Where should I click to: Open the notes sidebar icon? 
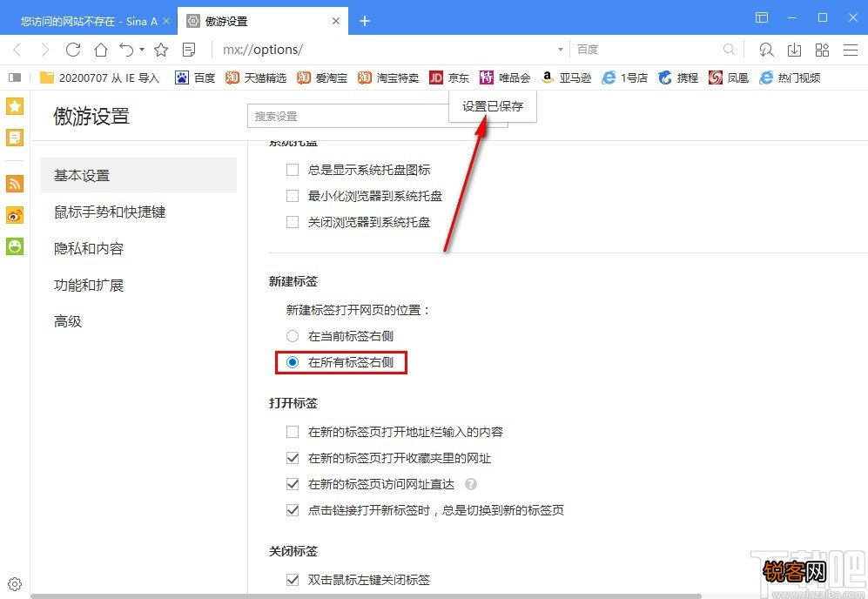[15, 137]
